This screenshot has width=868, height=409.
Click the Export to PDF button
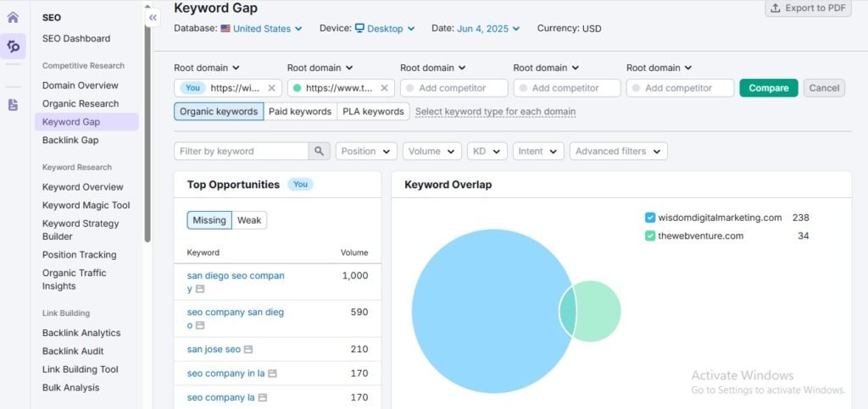(808, 8)
